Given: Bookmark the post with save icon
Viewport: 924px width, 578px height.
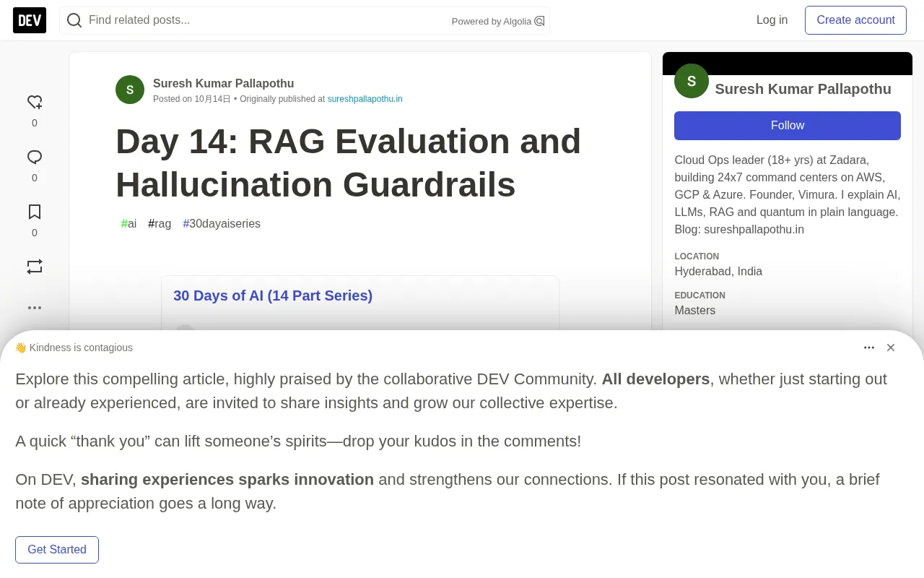Looking at the screenshot, I should (35, 212).
